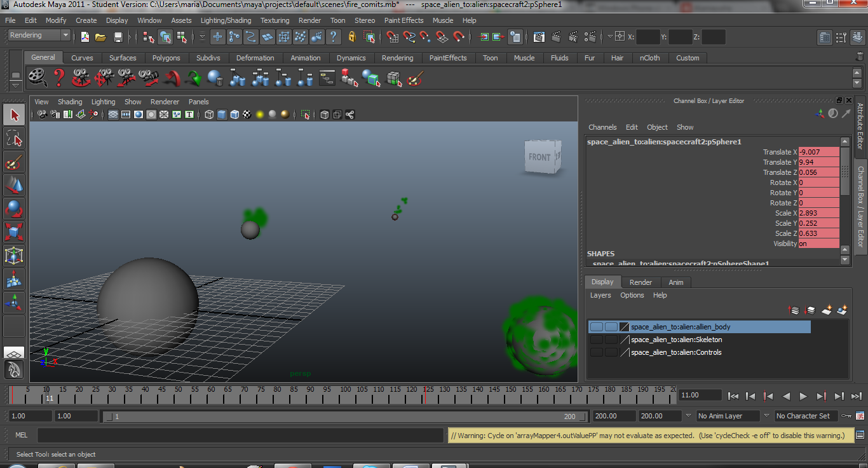Click sphere with trash can shelf icon
This screenshot has height=468, width=868.
215,78
